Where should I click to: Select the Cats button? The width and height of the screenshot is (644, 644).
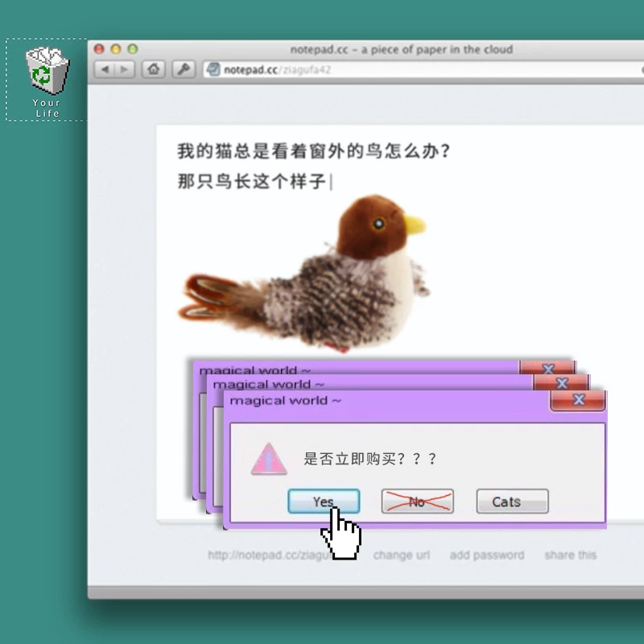click(512, 501)
